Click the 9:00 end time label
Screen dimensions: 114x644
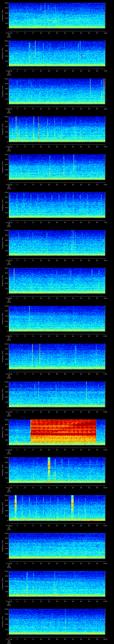(105, 298)
